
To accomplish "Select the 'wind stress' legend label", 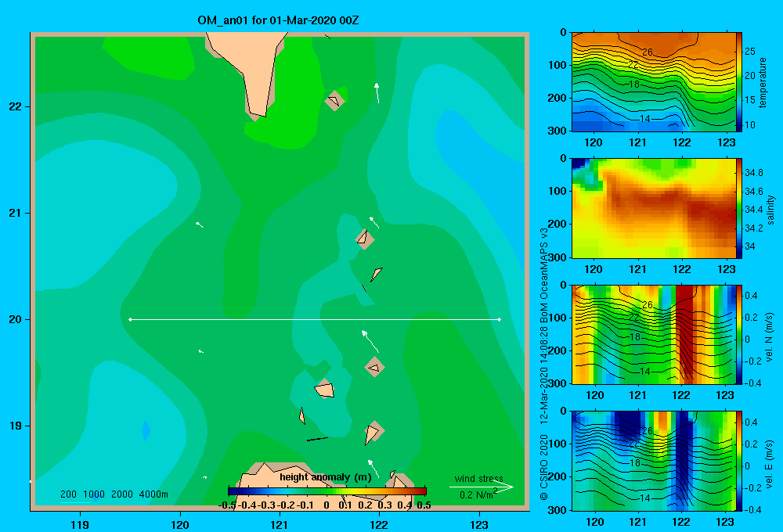I will pos(479,478).
